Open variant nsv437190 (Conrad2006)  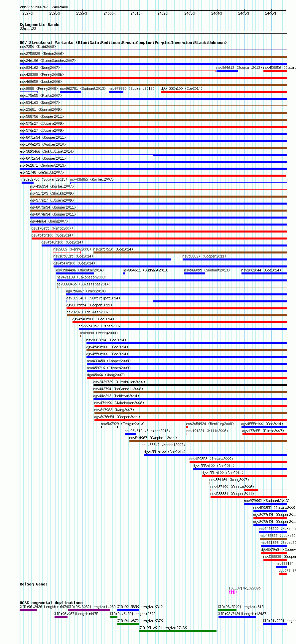[x=248, y=490]
